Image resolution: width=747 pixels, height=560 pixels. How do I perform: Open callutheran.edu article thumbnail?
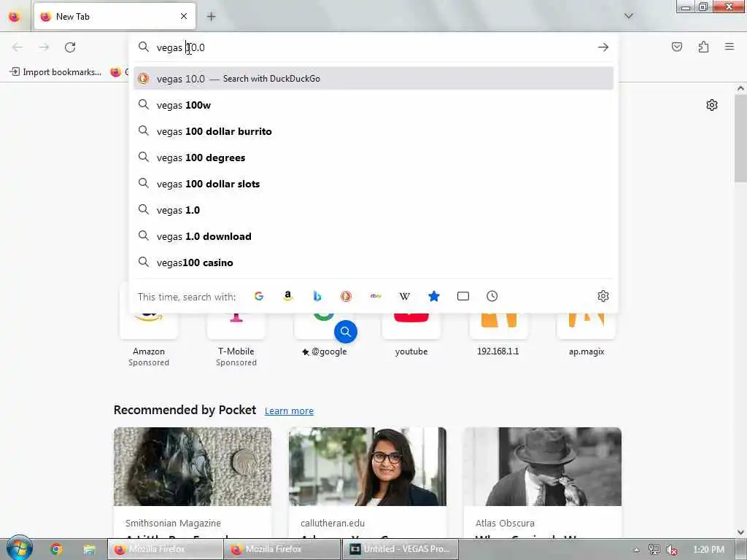pos(368,467)
